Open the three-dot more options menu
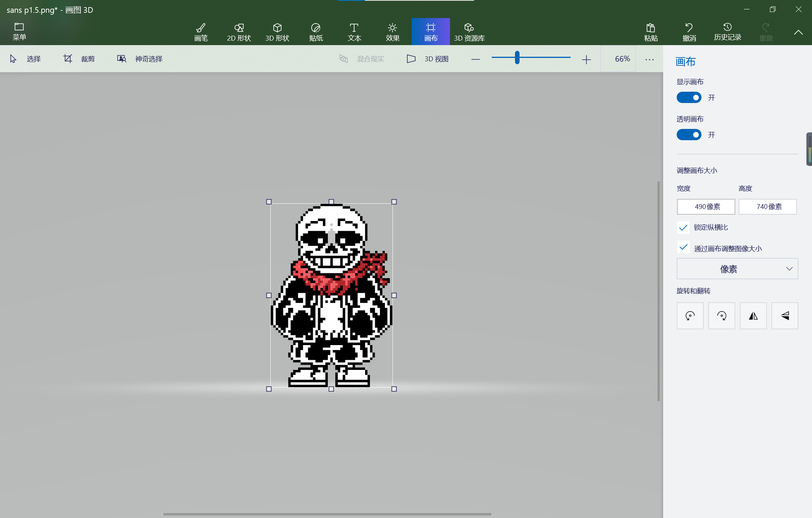812x518 pixels. pos(650,59)
